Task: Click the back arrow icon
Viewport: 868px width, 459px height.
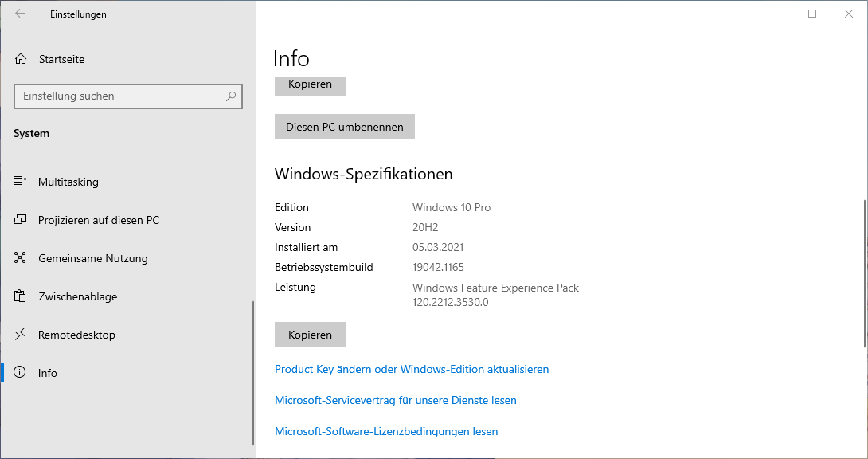Action: 20,14
